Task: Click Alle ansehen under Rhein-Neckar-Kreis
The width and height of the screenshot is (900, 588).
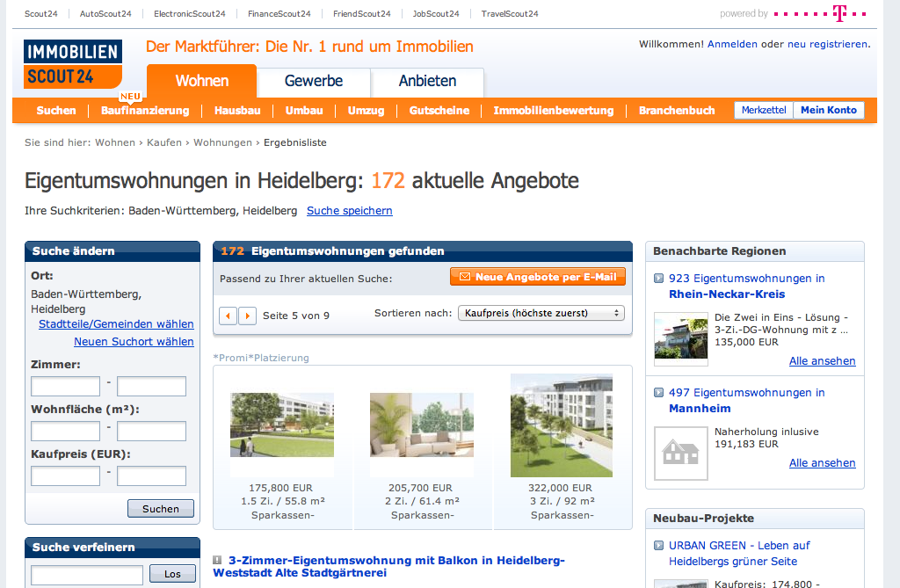Action: 822,361
